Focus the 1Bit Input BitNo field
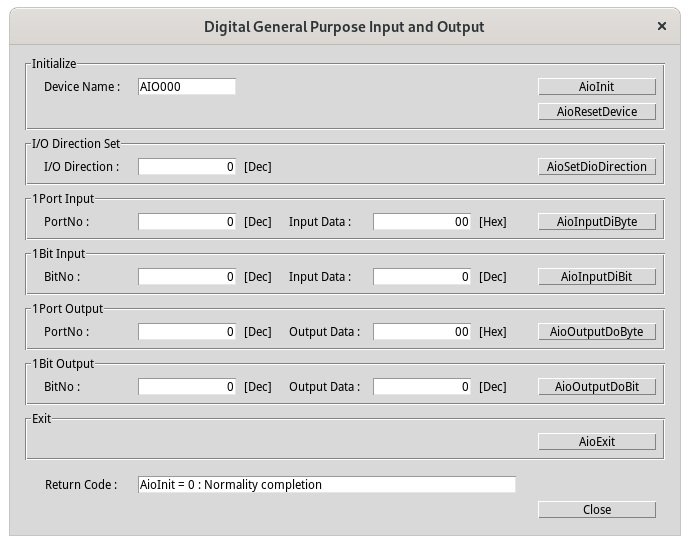Viewport: 690px width, 545px height. 187,277
